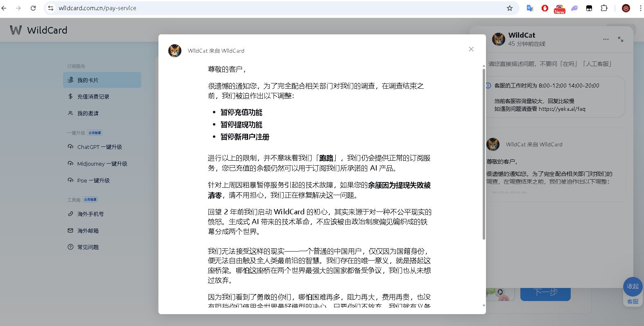Click the WildCat avatar in the chat header
The image size is (644, 326).
(x=498, y=39)
